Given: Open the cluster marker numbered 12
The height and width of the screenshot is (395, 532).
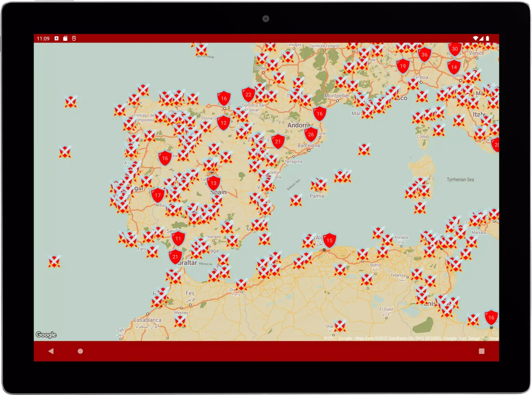Looking at the screenshot, I should coord(223,123).
